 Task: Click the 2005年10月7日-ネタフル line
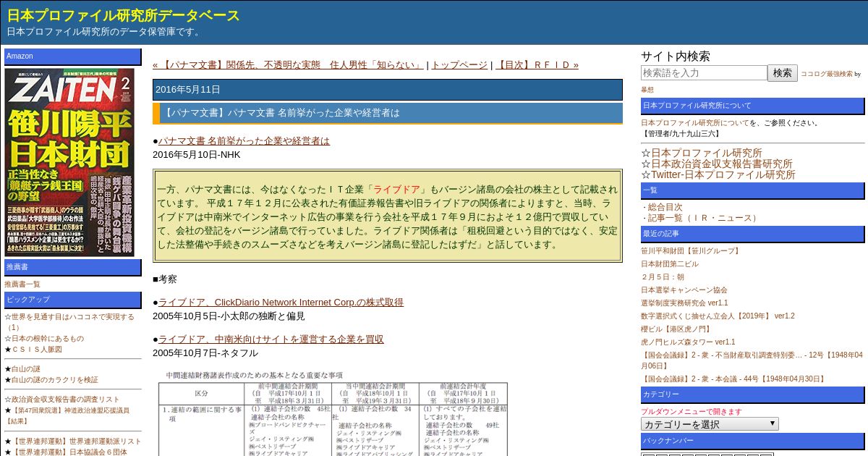(205, 352)
